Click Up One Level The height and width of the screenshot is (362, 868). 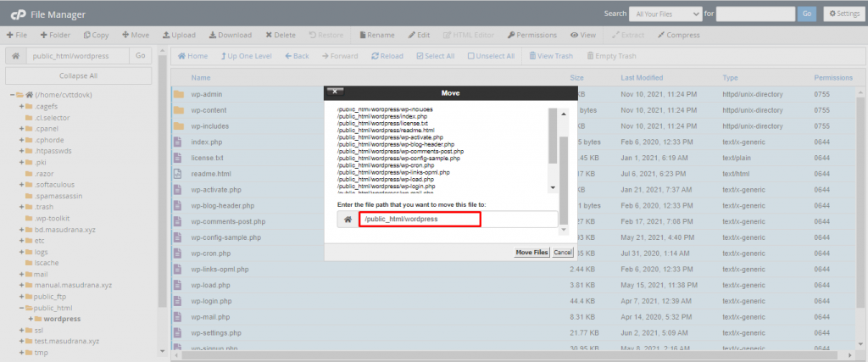point(247,56)
